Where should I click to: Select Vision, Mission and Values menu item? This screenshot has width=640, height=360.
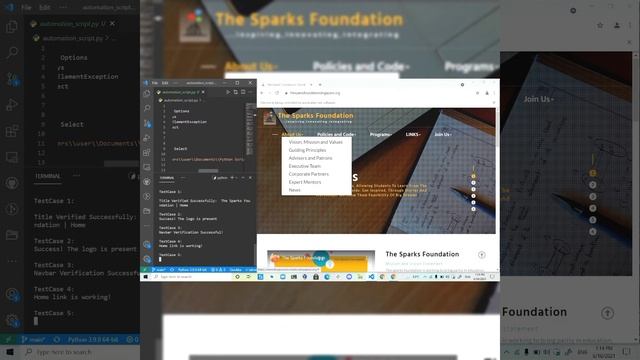point(316,142)
